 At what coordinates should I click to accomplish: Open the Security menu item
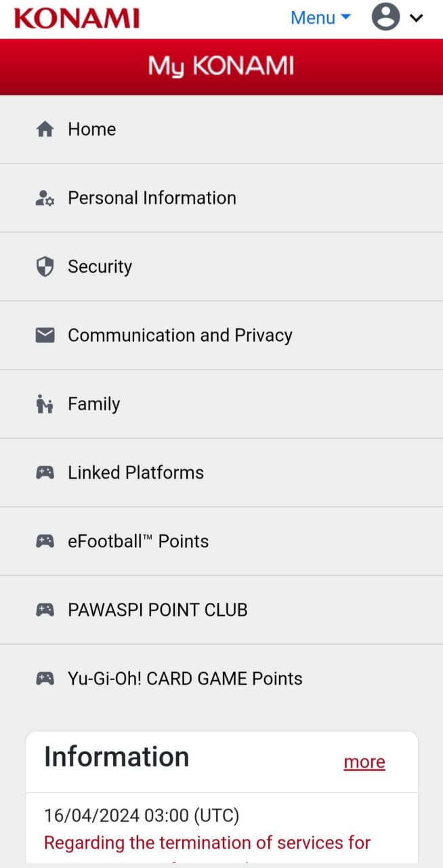100,267
